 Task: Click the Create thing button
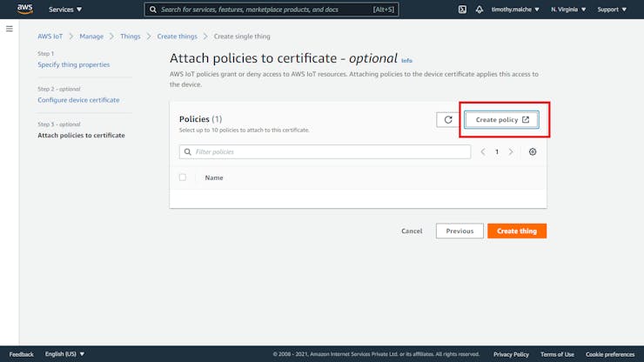(x=517, y=231)
